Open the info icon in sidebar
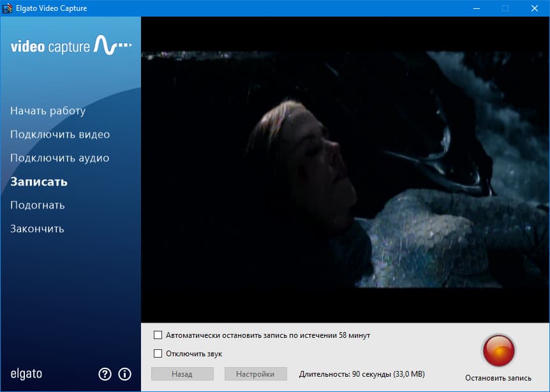This screenshot has width=550, height=392. 124,374
